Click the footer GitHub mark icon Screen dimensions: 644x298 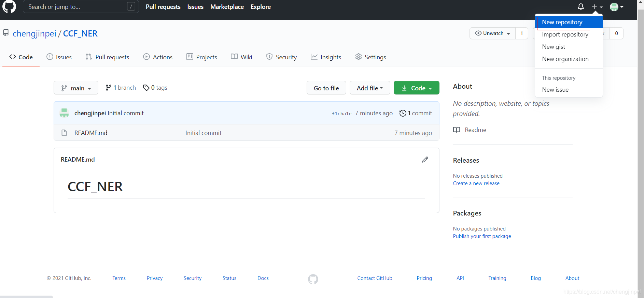pos(313,279)
